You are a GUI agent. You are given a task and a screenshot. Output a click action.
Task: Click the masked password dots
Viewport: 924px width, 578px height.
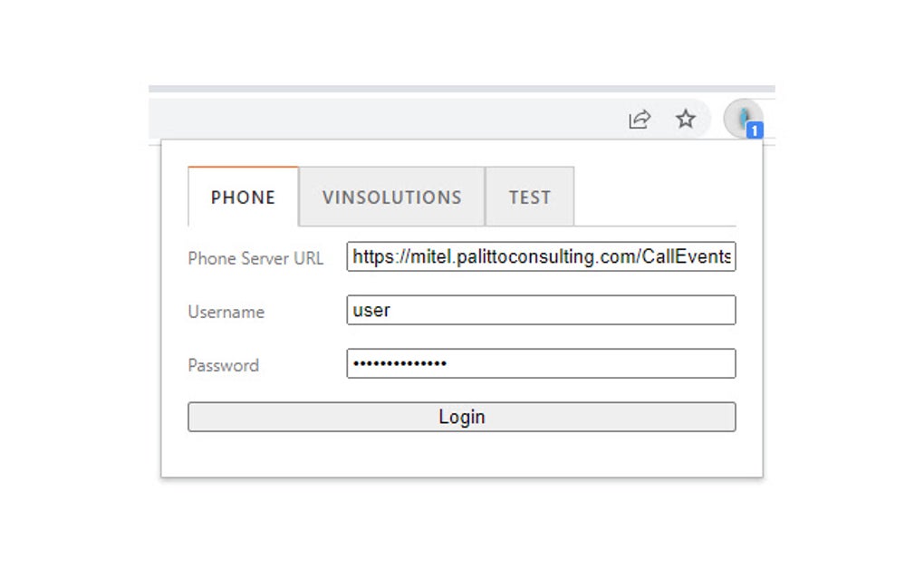click(399, 363)
